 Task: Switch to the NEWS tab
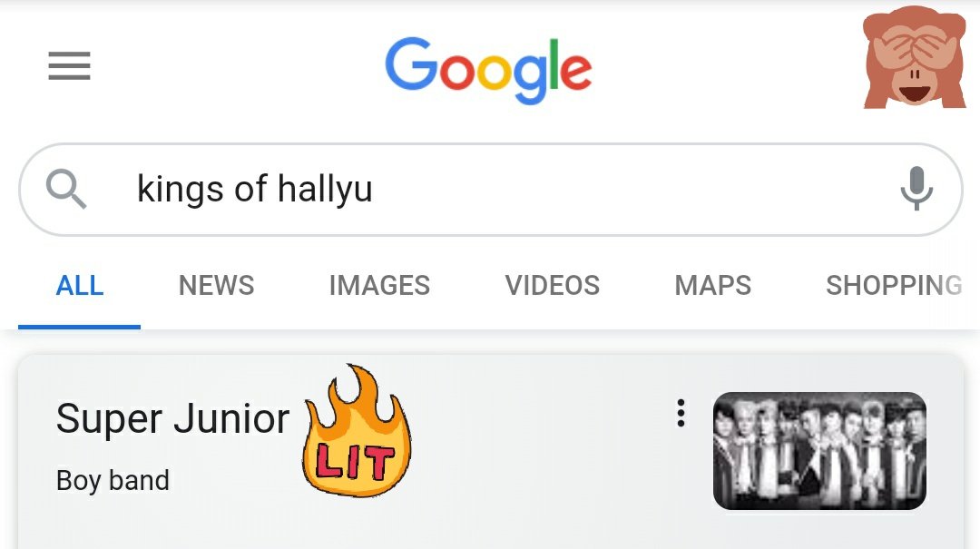[x=216, y=286]
